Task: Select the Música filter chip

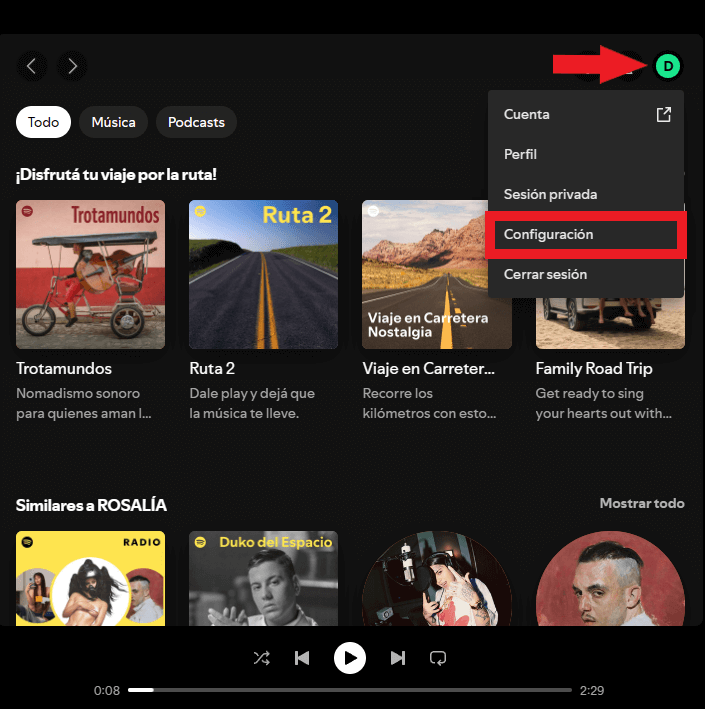Action: 114,122
